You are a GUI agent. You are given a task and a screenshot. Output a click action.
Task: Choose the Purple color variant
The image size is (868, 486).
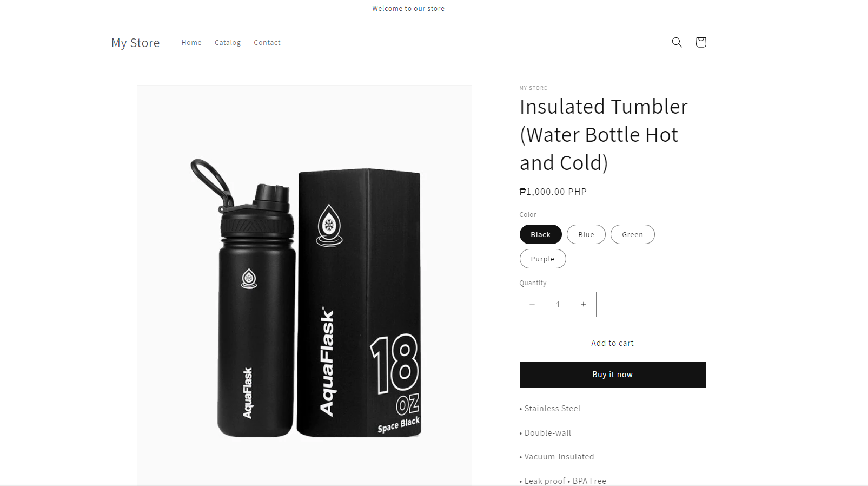click(542, 259)
